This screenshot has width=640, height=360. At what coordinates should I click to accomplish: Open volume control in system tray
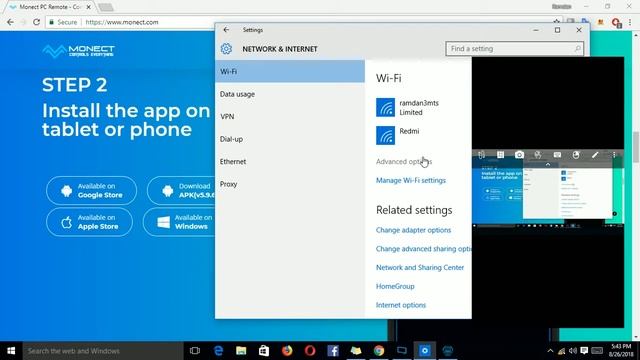point(573,351)
